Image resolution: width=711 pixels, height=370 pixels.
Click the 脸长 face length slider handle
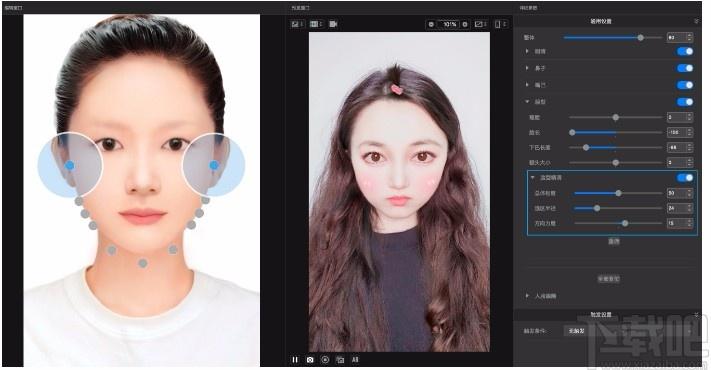pos(572,132)
